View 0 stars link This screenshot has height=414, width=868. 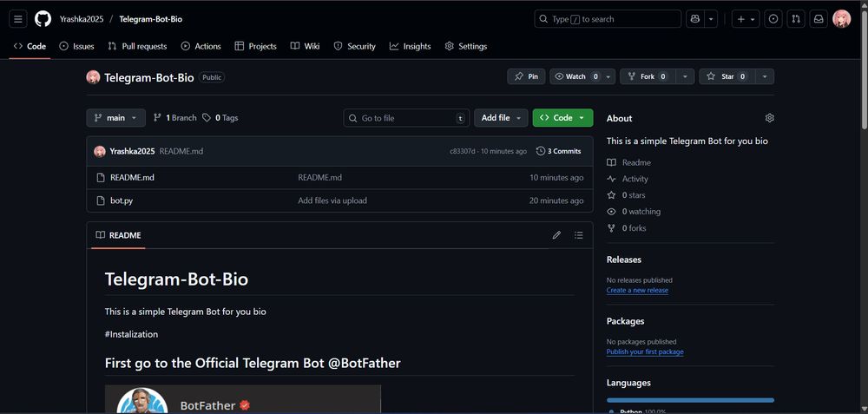pyautogui.click(x=626, y=195)
